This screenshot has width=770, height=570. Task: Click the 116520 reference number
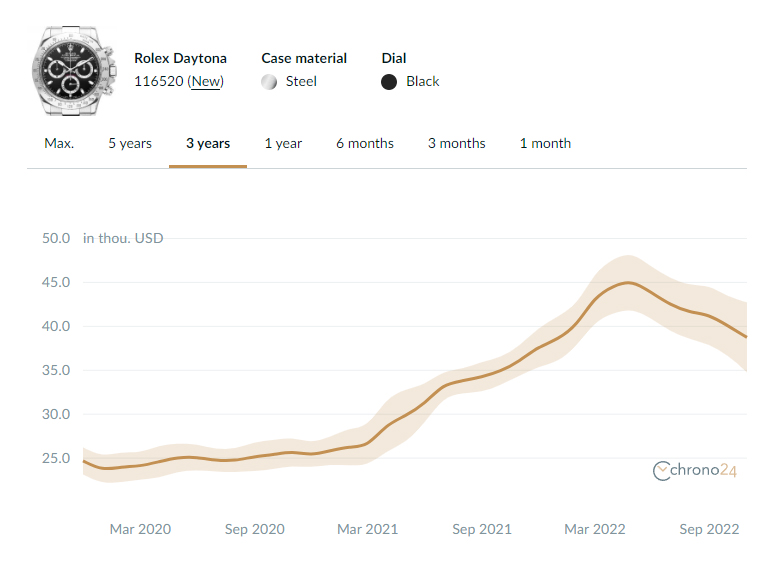tap(159, 81)
